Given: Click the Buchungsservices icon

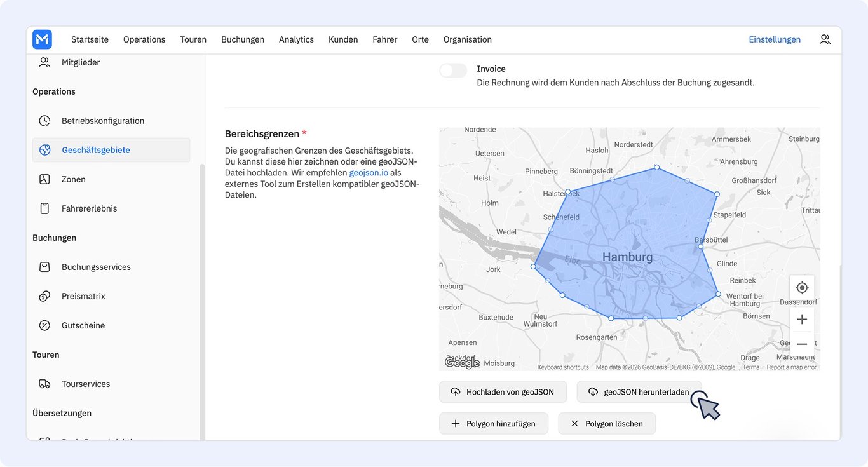Looking at the screenshot, I should (x=44, y=267).
